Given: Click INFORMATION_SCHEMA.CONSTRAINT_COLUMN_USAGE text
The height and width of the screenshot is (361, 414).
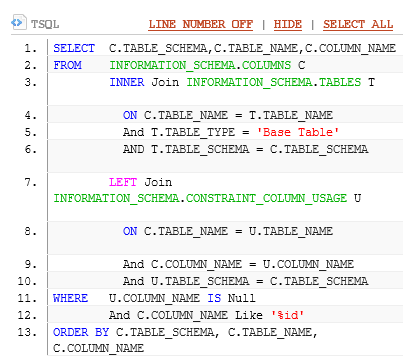Looking at the screenshot, I should click(x=200, y=198).
